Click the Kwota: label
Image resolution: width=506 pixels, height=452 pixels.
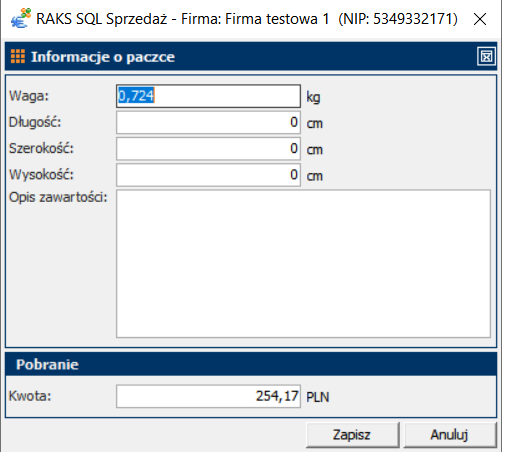[x=30, y=396]
